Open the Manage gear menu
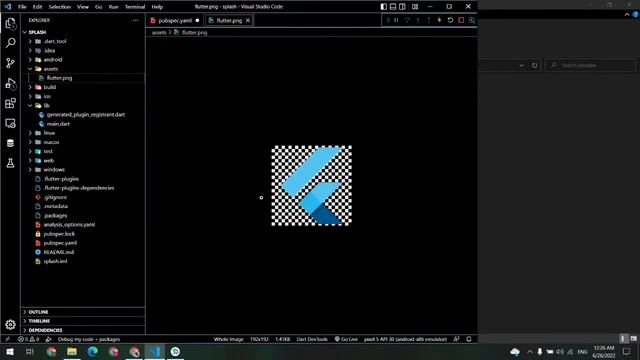The image size is (640, 360). 11,324
